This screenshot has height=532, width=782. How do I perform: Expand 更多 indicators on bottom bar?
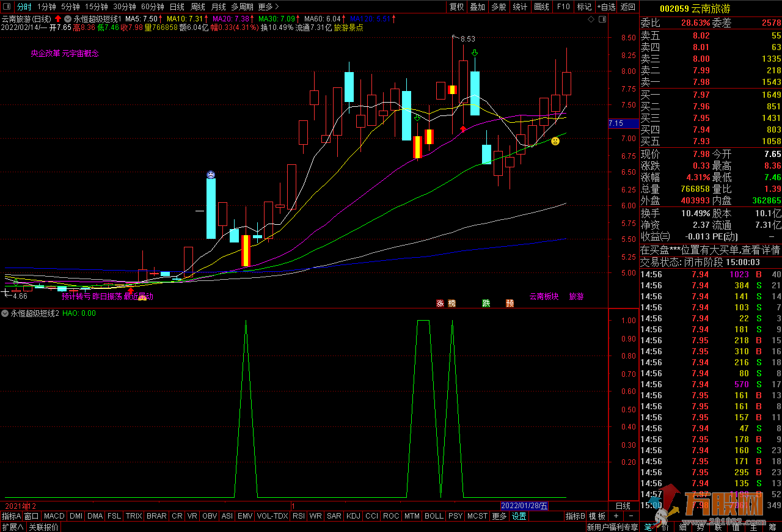[x=499, y=516]
